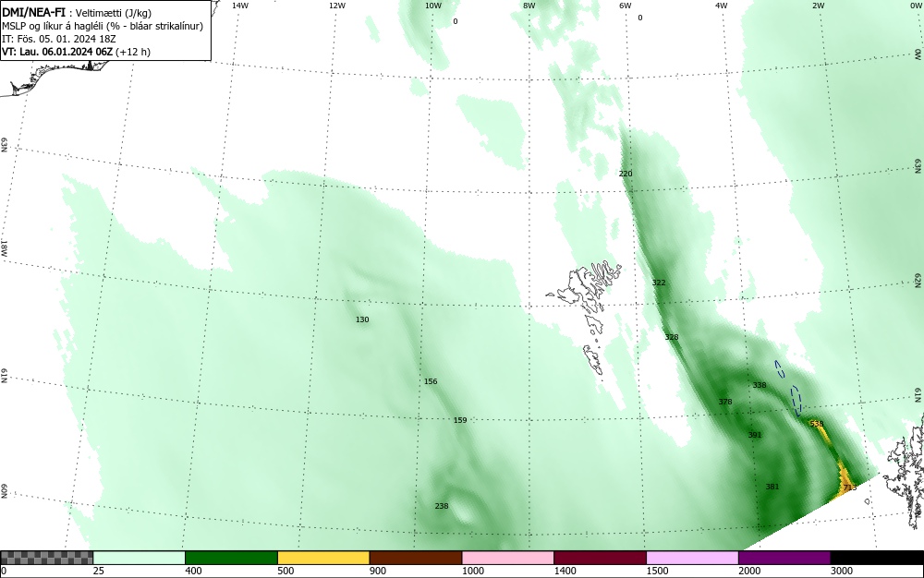Click the light green 25 legend swatch

140,558
